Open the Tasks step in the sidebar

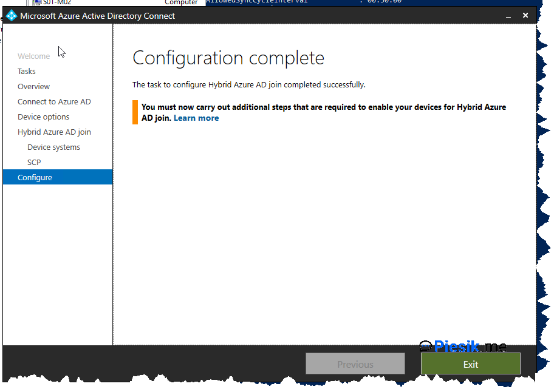pos(27,72)
